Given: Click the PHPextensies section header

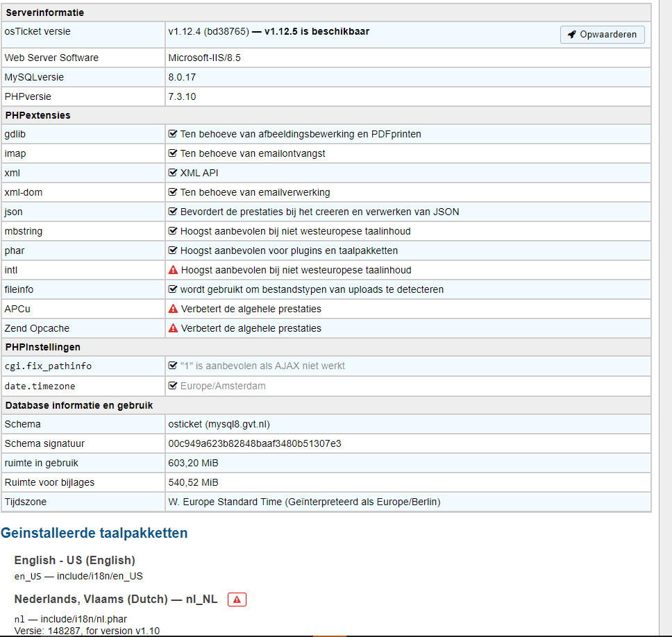Looking at the screenshot, I should (x=37, y=115).
